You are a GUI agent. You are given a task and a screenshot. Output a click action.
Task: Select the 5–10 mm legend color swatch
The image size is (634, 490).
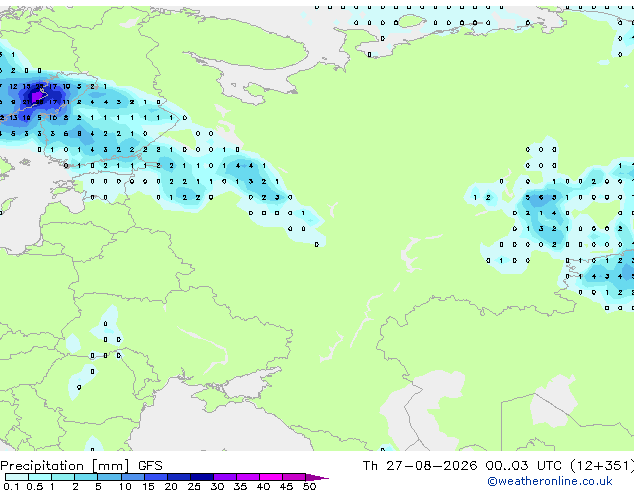coord(110,477)
